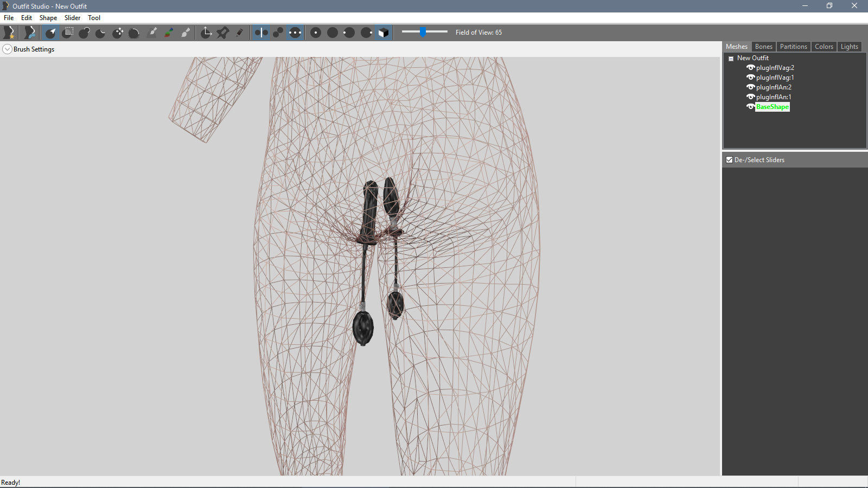Activate the Select tool arrow icon

tap(51, 33)
